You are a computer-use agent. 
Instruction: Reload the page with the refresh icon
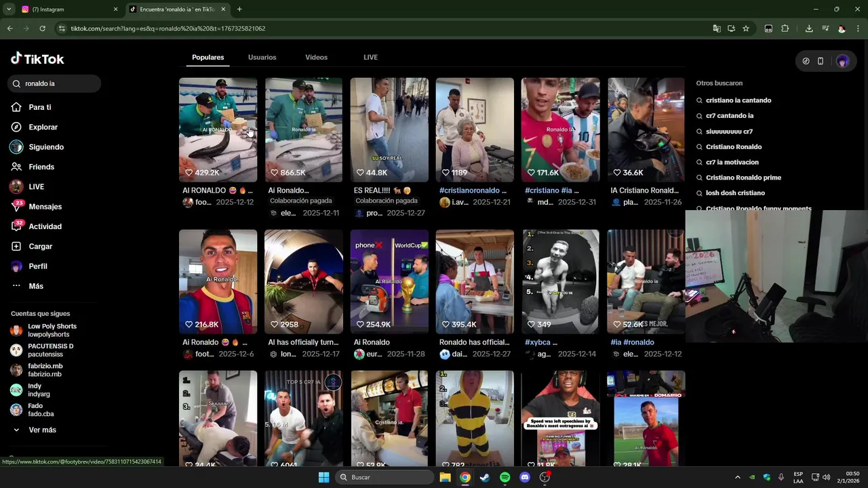(x=42, y=28)
